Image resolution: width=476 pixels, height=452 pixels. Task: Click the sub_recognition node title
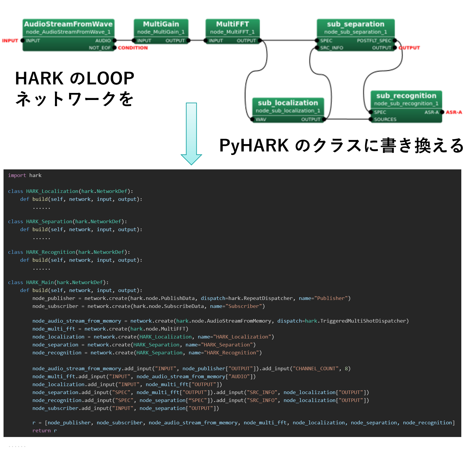pos(406,96)
